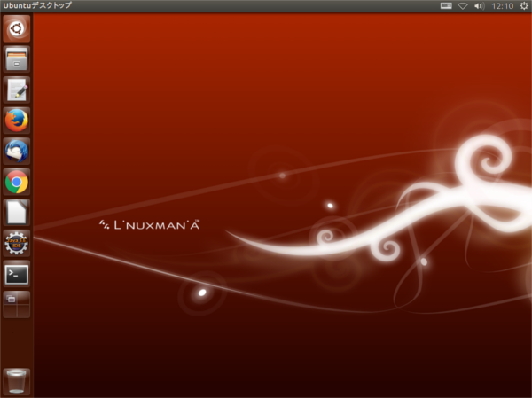Open the gear-shaped tool app in launcher
Viewport: 532px width, 398px height.
pyautogui.click(x=16, y=242)
